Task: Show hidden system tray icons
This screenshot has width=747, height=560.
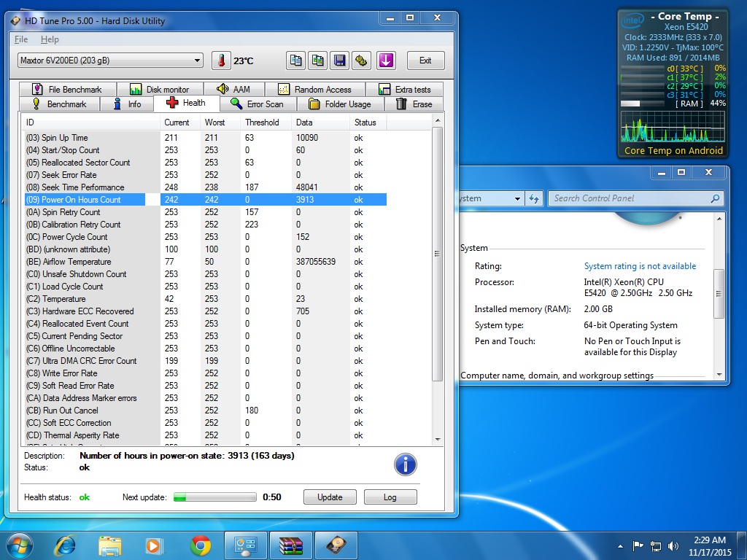Action: (621, 545)
